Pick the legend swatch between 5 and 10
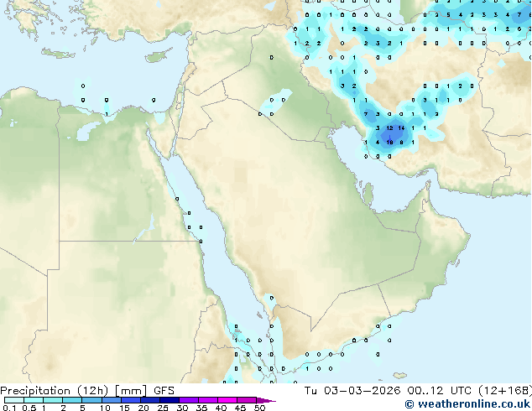532x411 pixels. 91,400
